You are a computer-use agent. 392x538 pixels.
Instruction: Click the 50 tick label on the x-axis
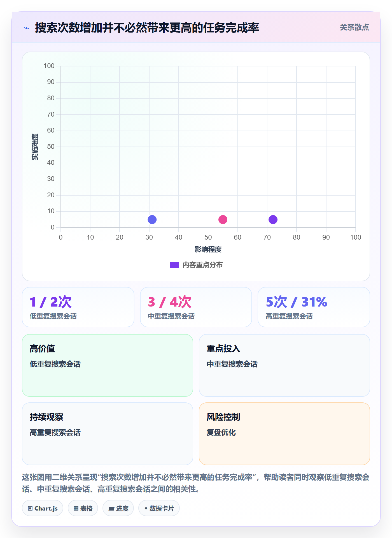208,237
